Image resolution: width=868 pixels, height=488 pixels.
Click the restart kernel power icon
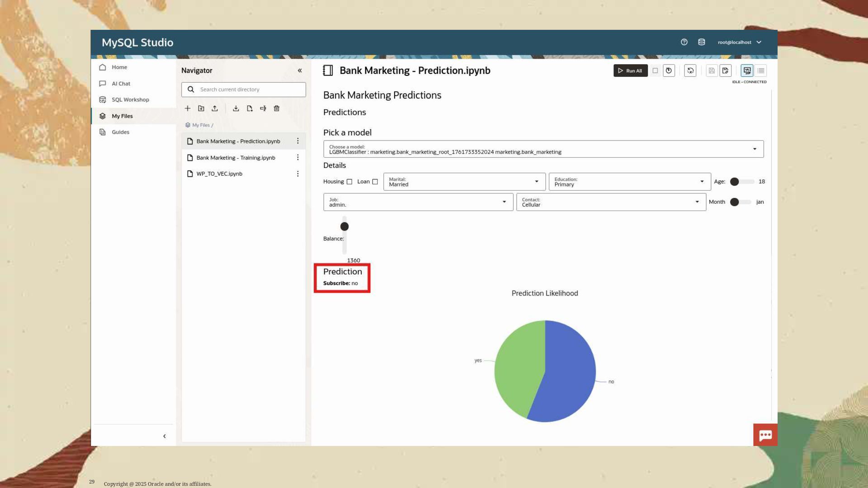coord(669,70)
